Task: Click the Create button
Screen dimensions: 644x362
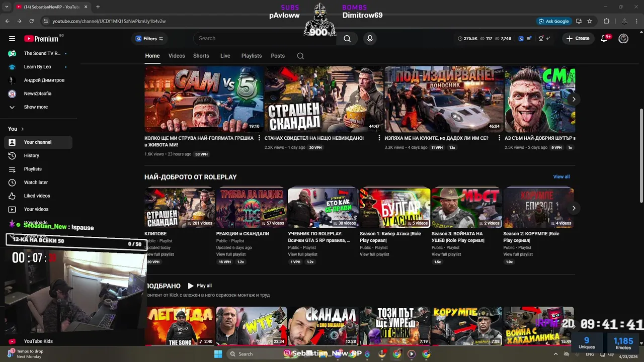Action: (x=578, y=39)
